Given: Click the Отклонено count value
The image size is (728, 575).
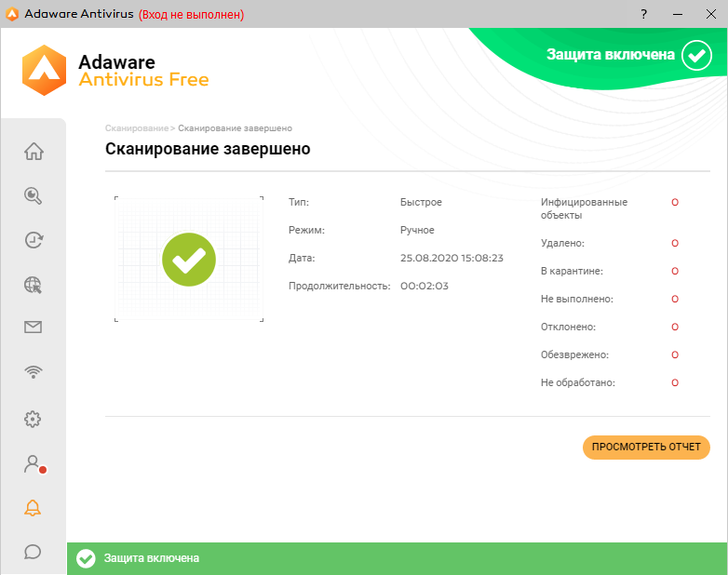Looking at the screenshot, I should (675, 327).
